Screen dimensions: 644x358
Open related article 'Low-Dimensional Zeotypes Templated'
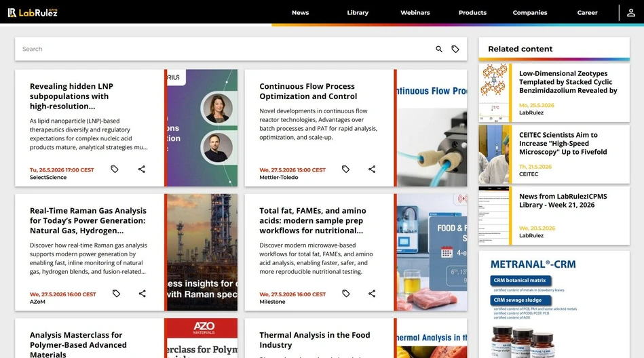[568, 82]
